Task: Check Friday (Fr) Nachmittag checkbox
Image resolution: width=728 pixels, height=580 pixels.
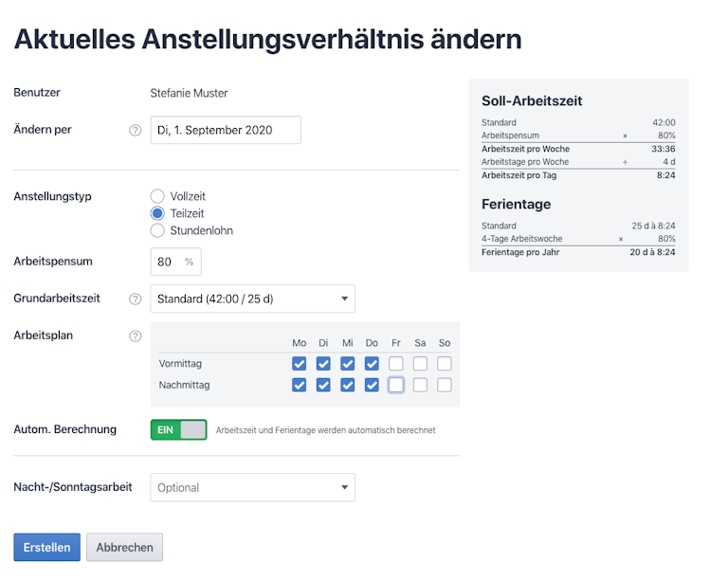Action: click(396, 385)
